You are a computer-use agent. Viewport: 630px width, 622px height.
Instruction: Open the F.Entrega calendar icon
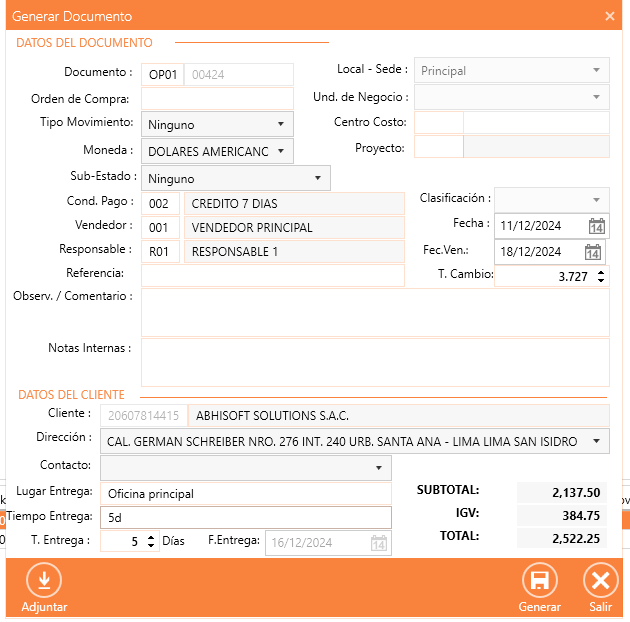click(378, 543)
